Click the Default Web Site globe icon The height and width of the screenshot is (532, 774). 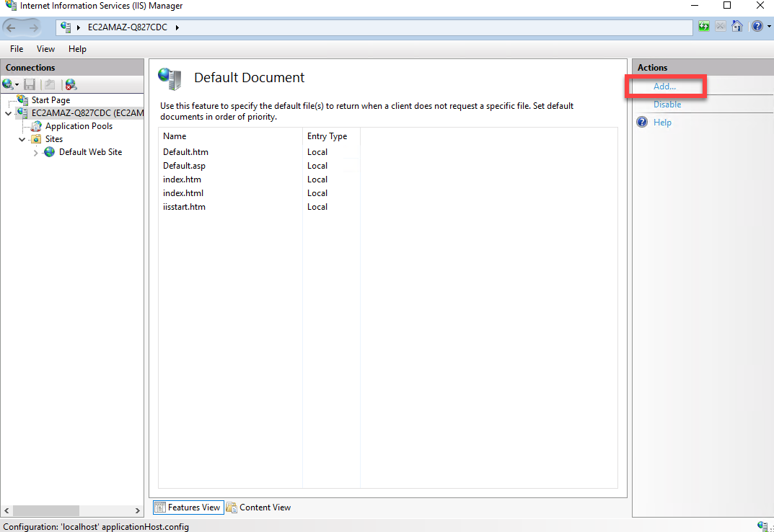(49, 152)
